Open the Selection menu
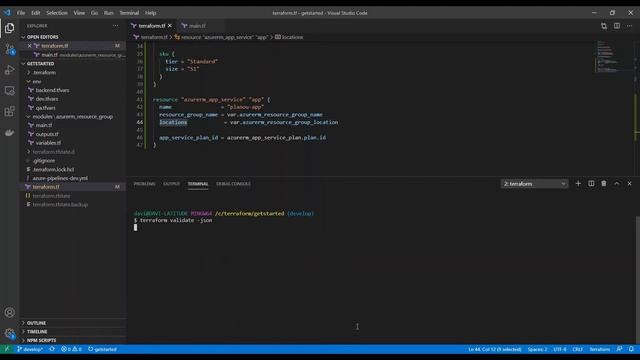The image size is (640, 360). coord(57,13)
